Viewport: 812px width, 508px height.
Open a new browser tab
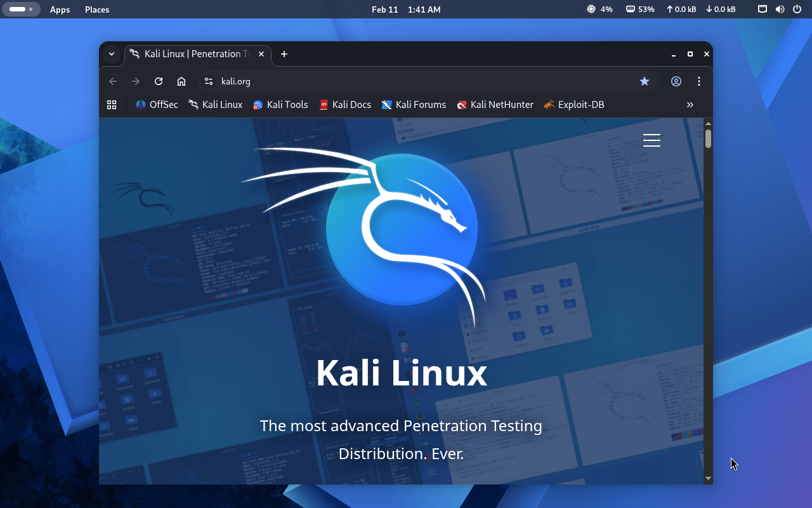pos(284,55)
